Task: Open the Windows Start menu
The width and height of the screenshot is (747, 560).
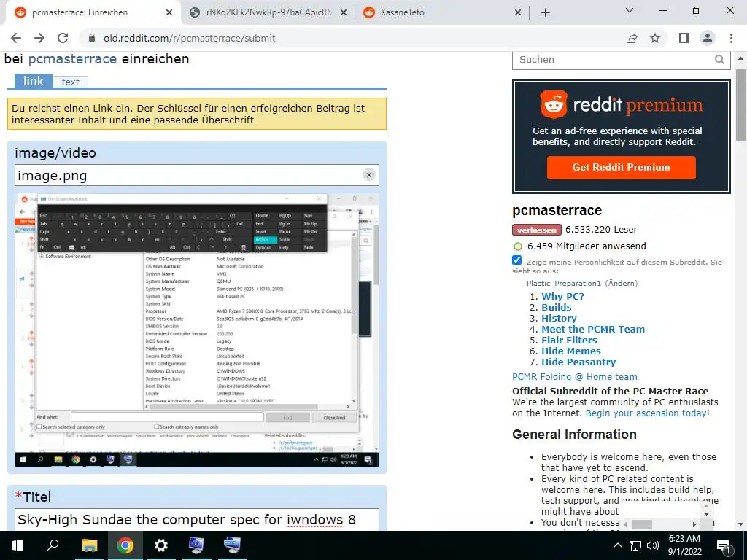Action: point(18,545)
